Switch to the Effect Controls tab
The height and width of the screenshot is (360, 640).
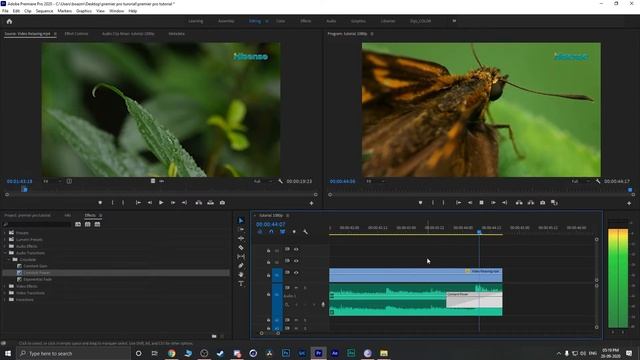76,33
